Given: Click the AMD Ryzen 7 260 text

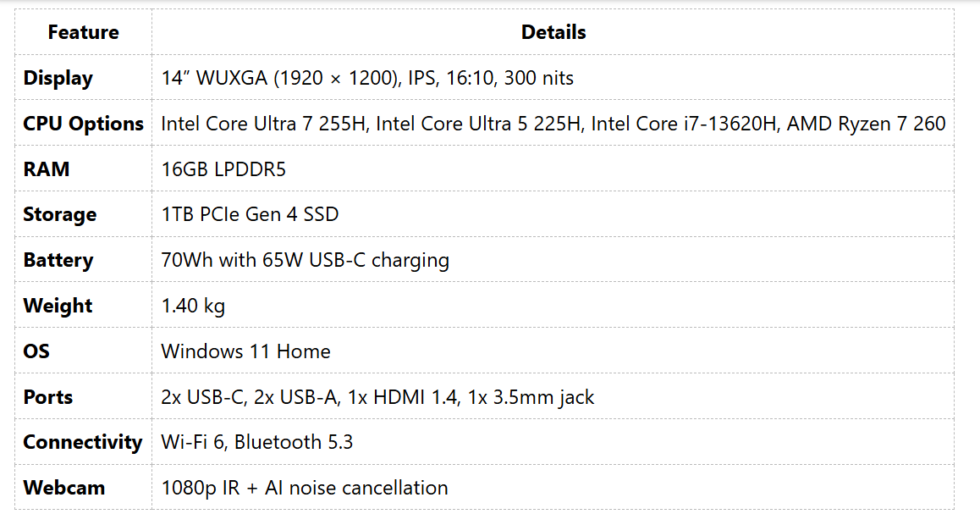Looking at the screenshot, I should (866, 124).
